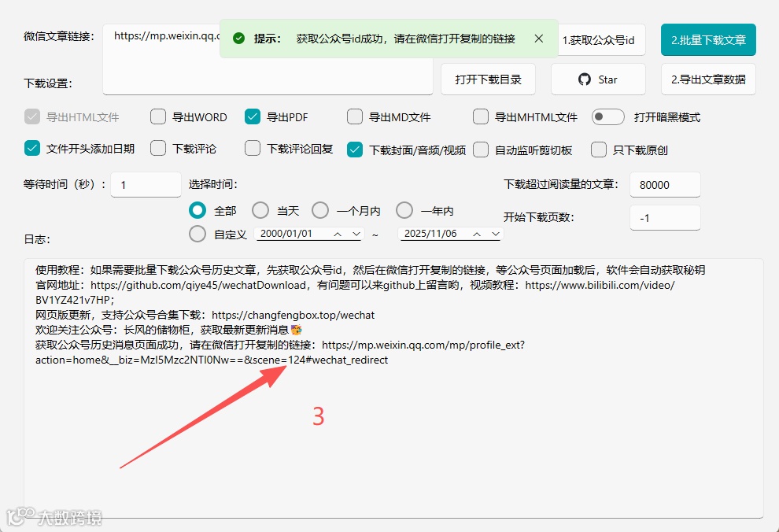Click the changfengbox.top/wechat URL in log
Viewport: 779px width, 532px height.
coord(294,315)
